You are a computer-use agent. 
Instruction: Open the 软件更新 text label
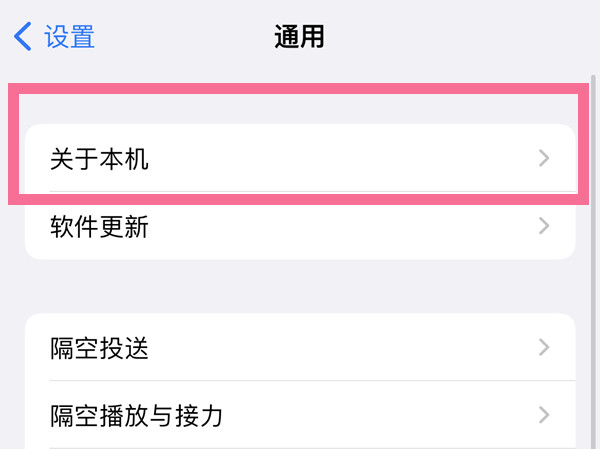click(99, 227)
